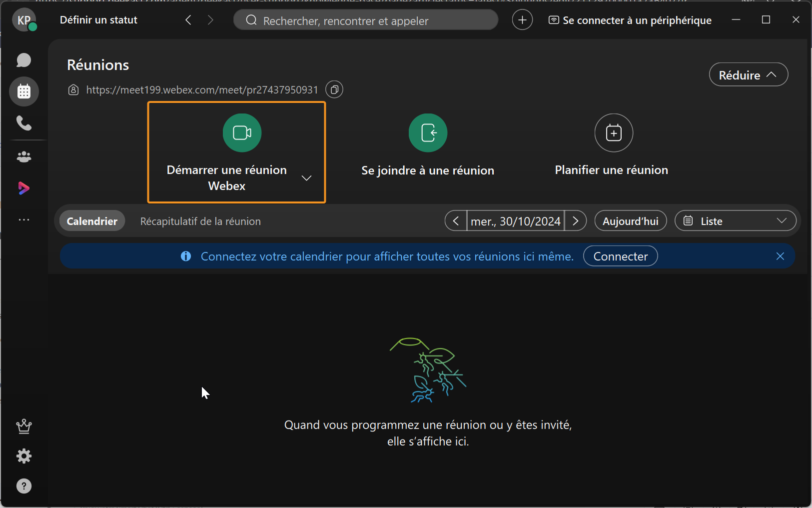Image resolution: width=812 pixels, height=508 pixels.
Task: Open the Meetings calendar icon in sidebar
Action: click(24, 91)
